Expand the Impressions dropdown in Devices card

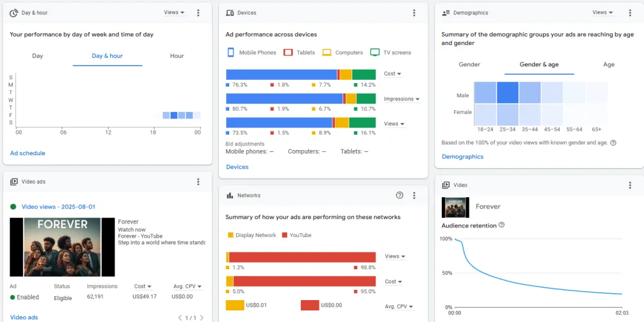coord(402,99)
